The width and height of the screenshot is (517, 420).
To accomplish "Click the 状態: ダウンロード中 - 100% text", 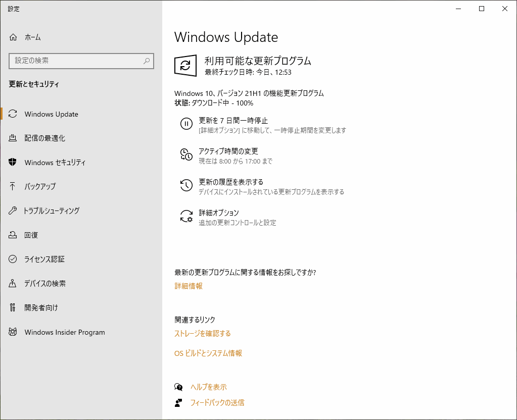I will [x=214, y=103].
